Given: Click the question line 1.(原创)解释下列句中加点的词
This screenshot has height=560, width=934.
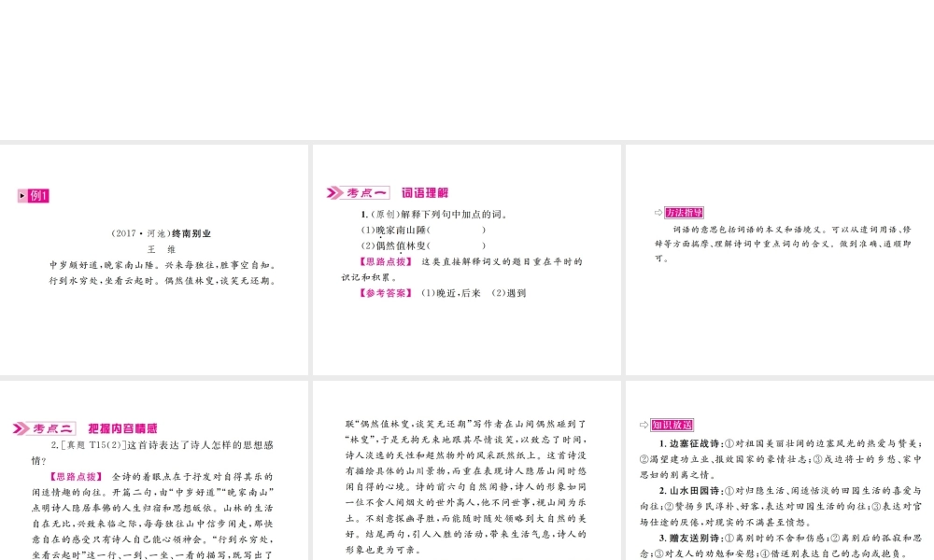Looking at the screenshot, I should click(x=435, y=215).
